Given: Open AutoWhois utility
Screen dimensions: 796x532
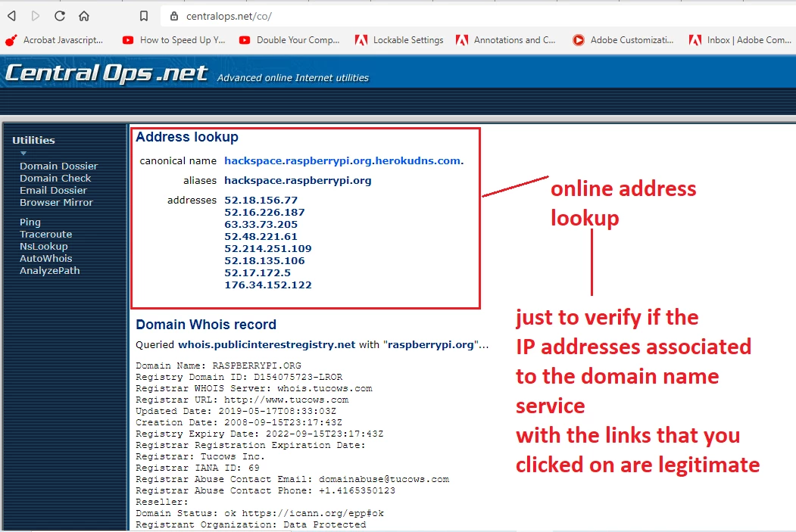Looking at the screenshot, I should [x=45, y=258].
